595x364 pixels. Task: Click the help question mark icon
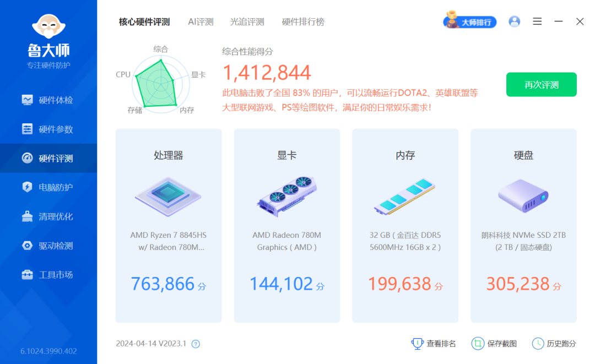click(x=196, y=344)
